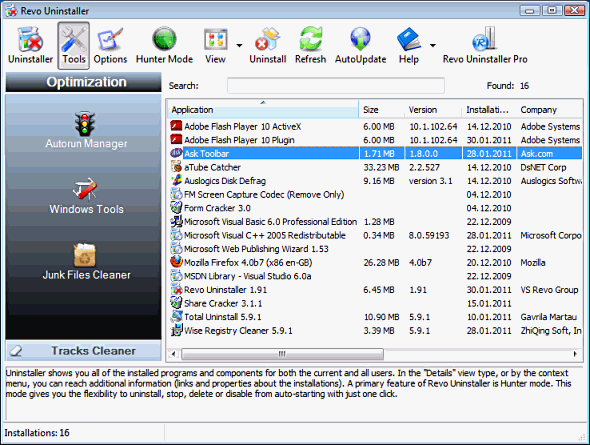Open Windows Tools swiss knife icon

[85, 189]
